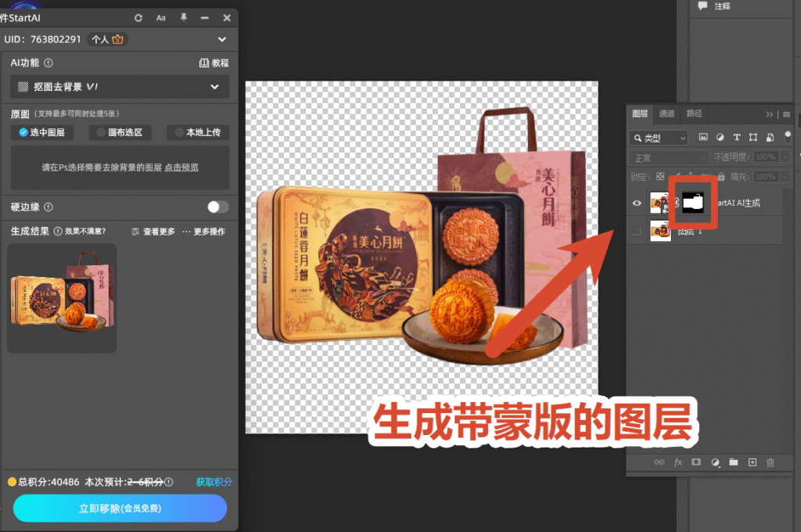Screen dimensions: 801x532
Task: Show the 图层 1 layer
Action: tap(637, 231)
